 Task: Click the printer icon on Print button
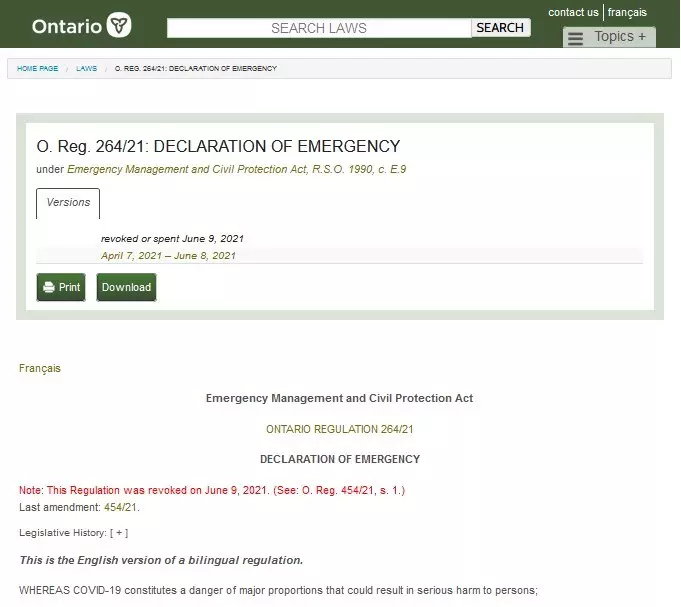(49, 287)
